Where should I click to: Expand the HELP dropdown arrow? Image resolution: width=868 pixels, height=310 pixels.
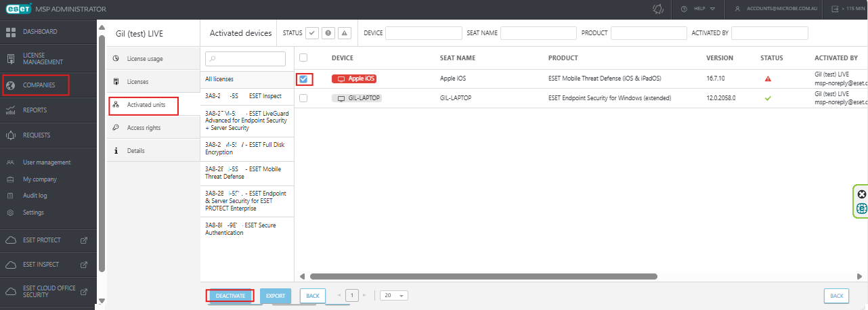712,9
